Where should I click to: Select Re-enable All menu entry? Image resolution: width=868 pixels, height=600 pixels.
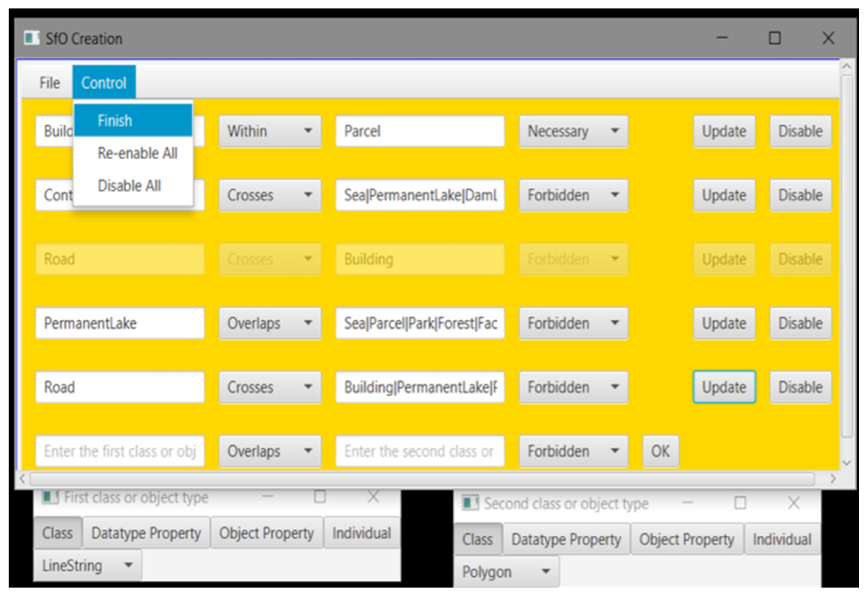137,153
